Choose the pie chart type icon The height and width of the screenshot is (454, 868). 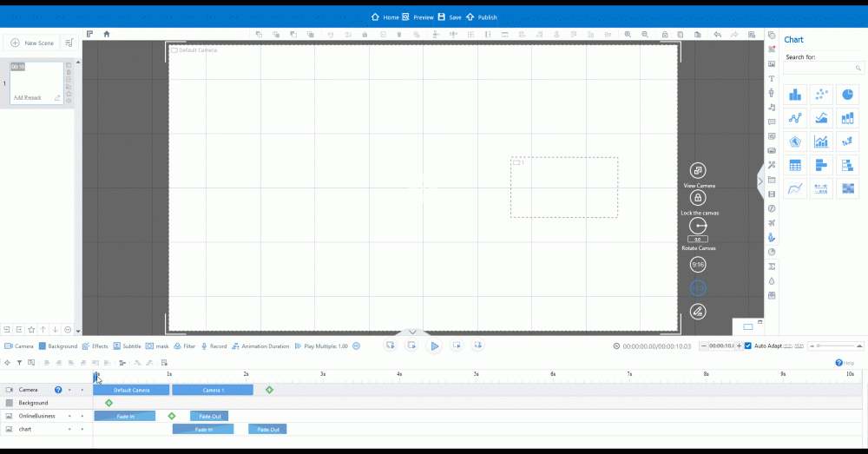847,95
